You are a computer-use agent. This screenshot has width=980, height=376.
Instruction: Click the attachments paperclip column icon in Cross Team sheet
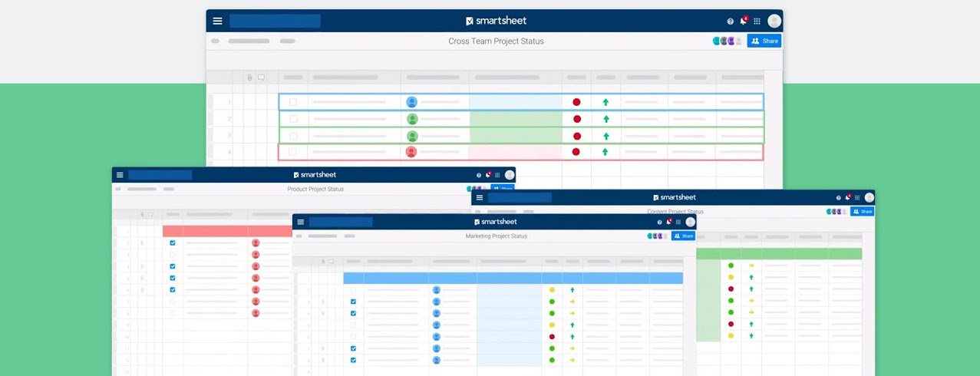(x=249, y=78)
